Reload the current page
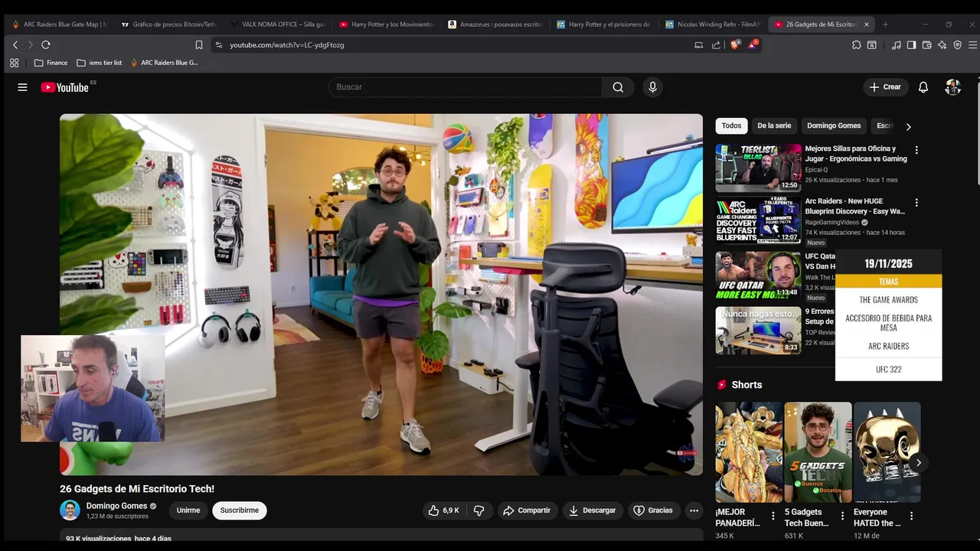Screen dimensions: 980x551 pos(46,45)
